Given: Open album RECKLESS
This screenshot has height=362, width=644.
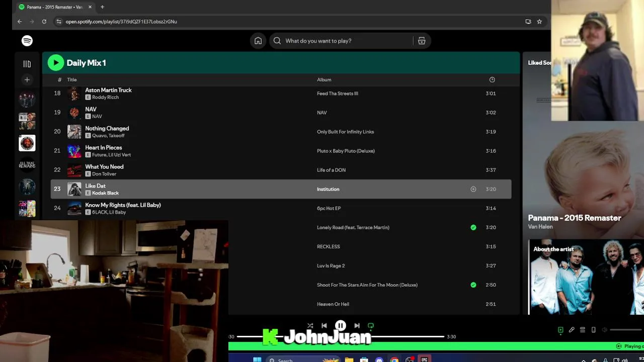Looking at the screenshot, I should point(329,246).
